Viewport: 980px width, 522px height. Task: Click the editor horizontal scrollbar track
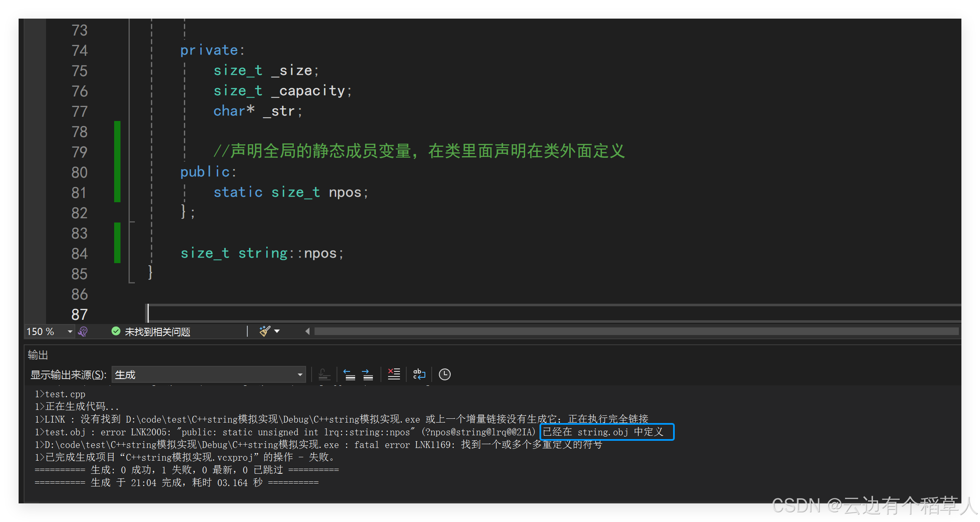(636, 331)
